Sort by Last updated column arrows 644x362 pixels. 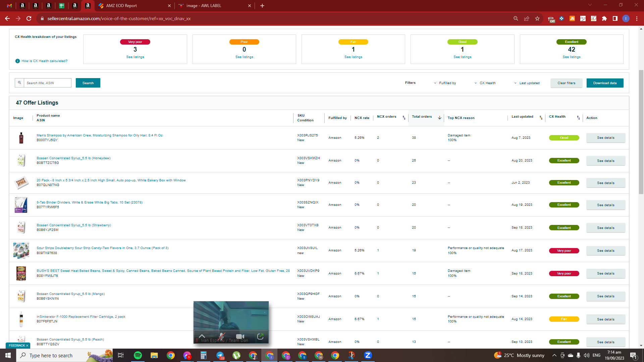click(541, 118)
